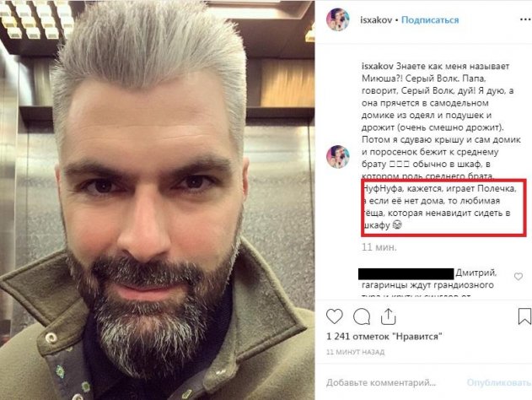The image size is (532, 400).
Task: Open the selfie photo of the post
Action: click(x=157, y=200)
